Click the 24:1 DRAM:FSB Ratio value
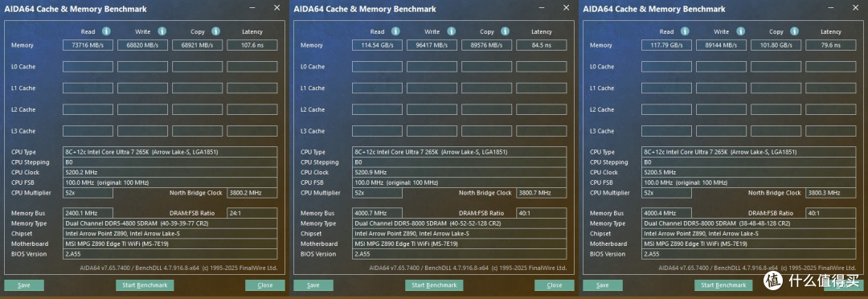 pos(252,213)
